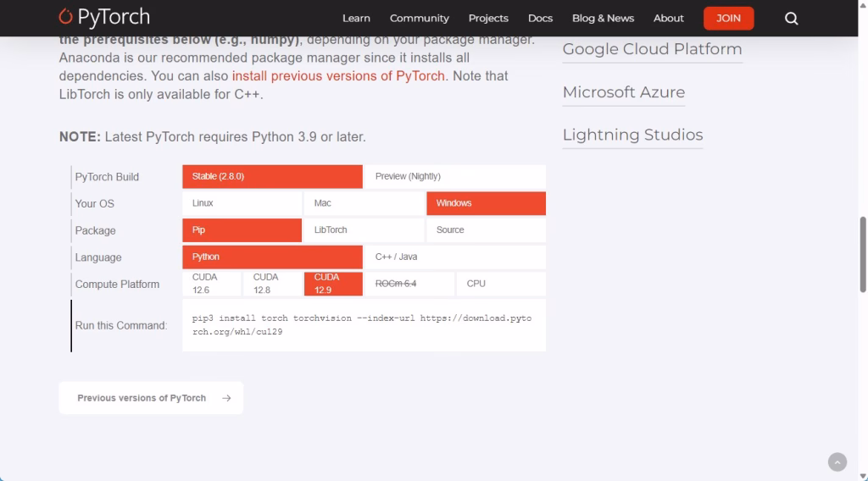Viewport: 868px width, 481px height.
Task: Open the Google Cloud Platform link
Action: pos(652,49)
